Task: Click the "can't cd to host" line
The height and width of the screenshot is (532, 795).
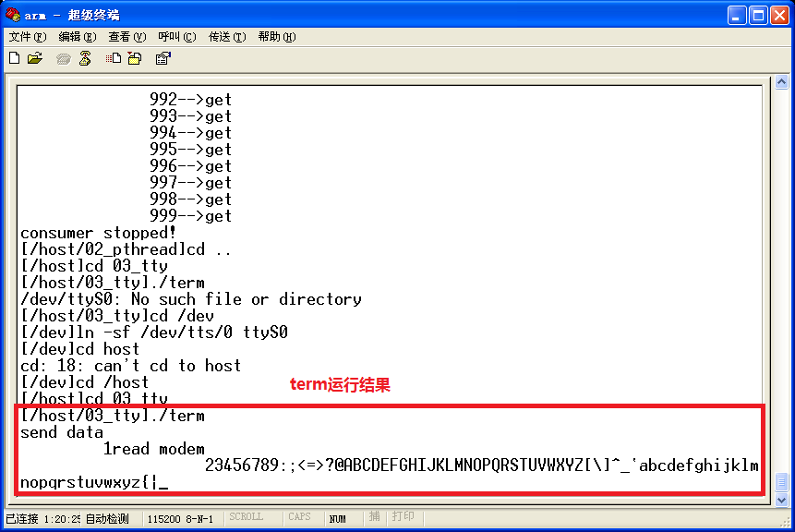Action: [131, 366]
